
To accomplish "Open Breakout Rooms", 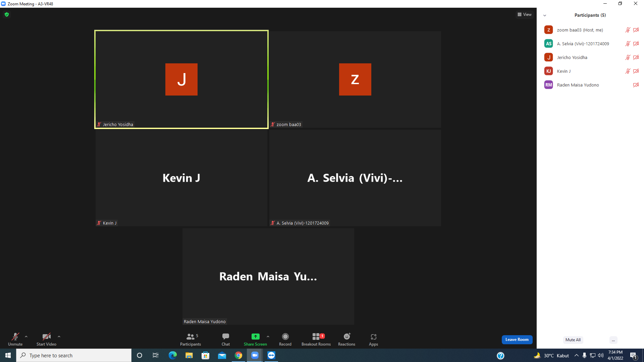I will click(316, 339).
